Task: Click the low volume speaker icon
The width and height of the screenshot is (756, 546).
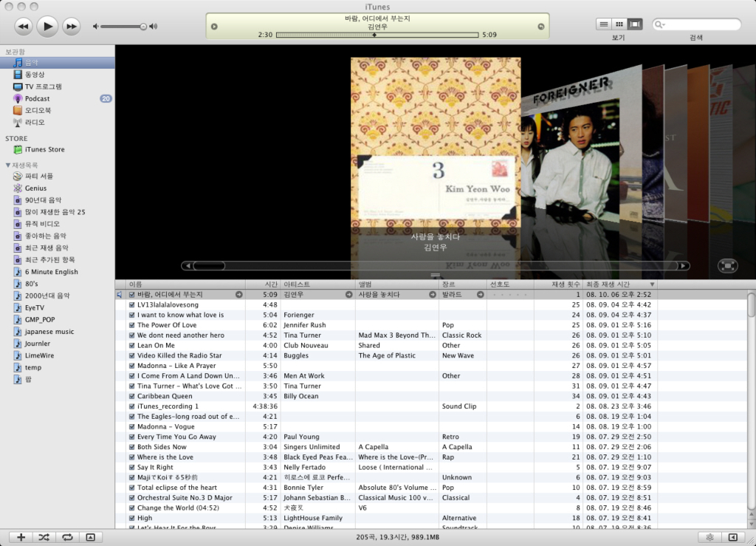Action: pos(95,27)
